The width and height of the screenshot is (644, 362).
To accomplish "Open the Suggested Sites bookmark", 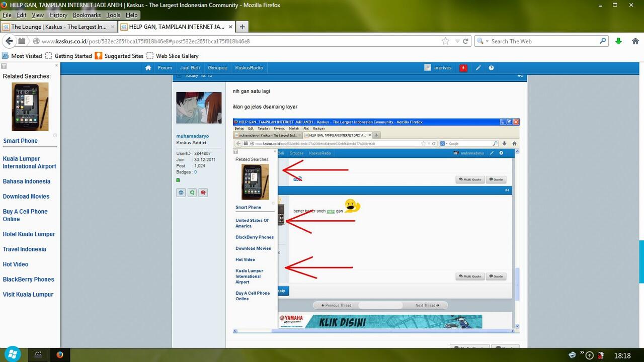I will (119, 56).
